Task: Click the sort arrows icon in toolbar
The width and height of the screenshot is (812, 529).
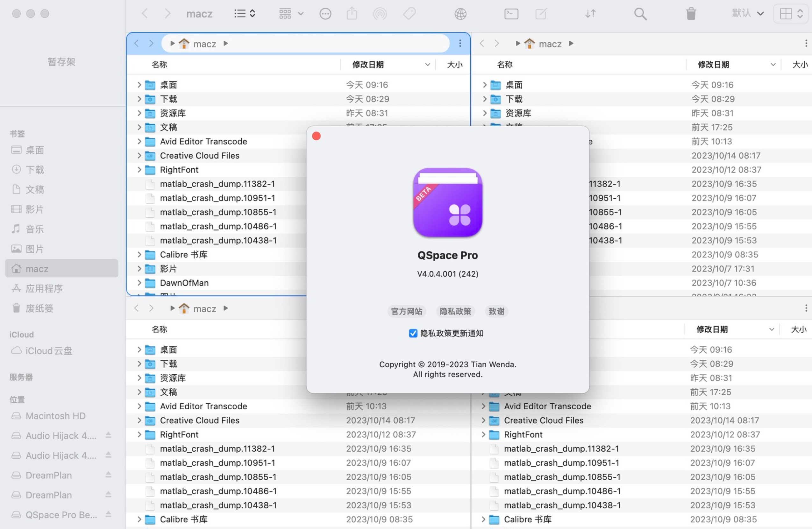Action: pyautogui.click(x=591, y=14)
